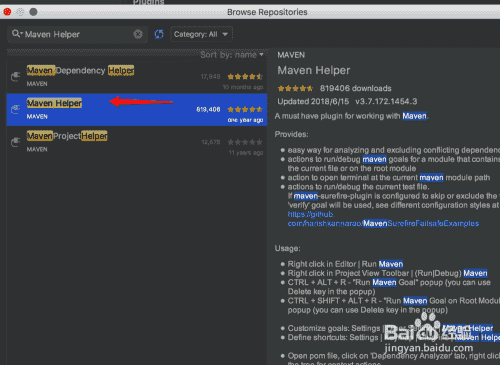Click the search field containing Maven Helper
Image resolution: width=500 pixels, height=365 pixels.
click(77, 34)
